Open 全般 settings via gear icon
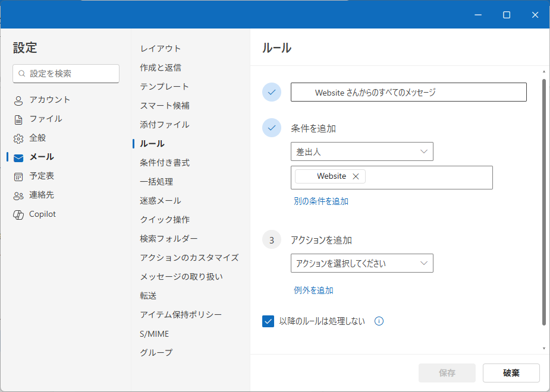 tap(17, 138)
